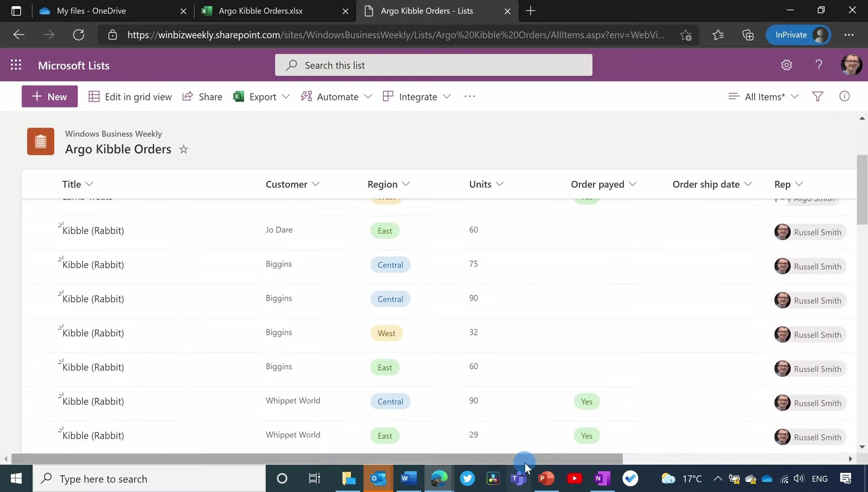Open the Twitter taskbar icon
Screen dimensions: 868x492
coord(467,478)
